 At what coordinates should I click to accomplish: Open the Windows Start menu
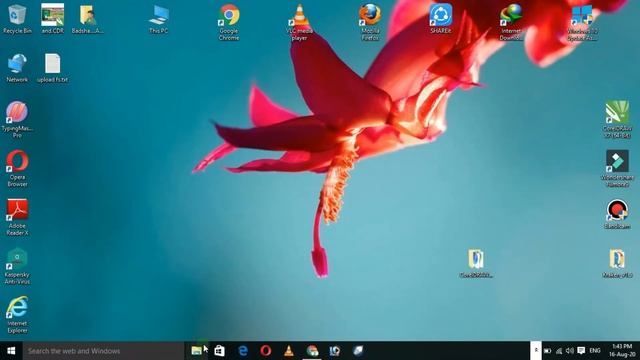(11, 351)
